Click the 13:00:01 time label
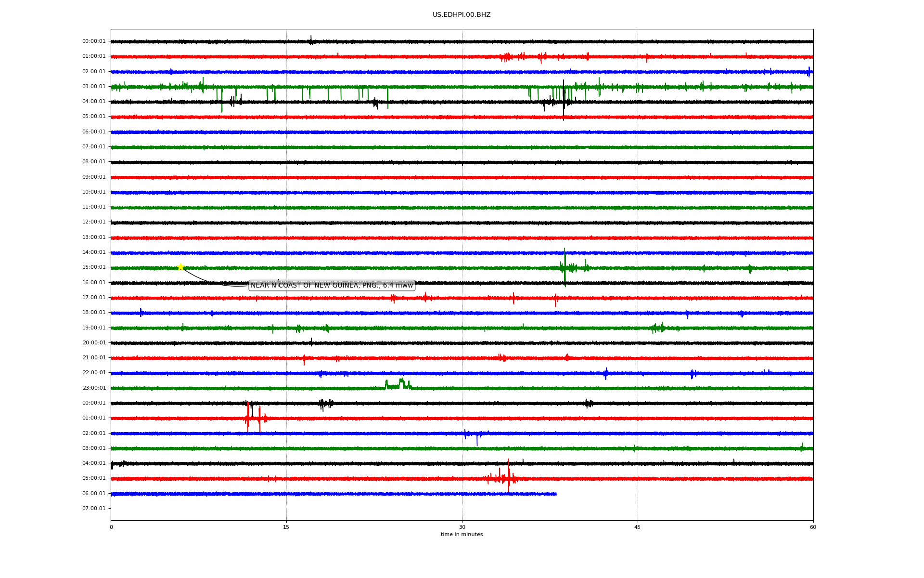Image resolution: width=924 pixels, height=578 pixels. tap(94, 237)
